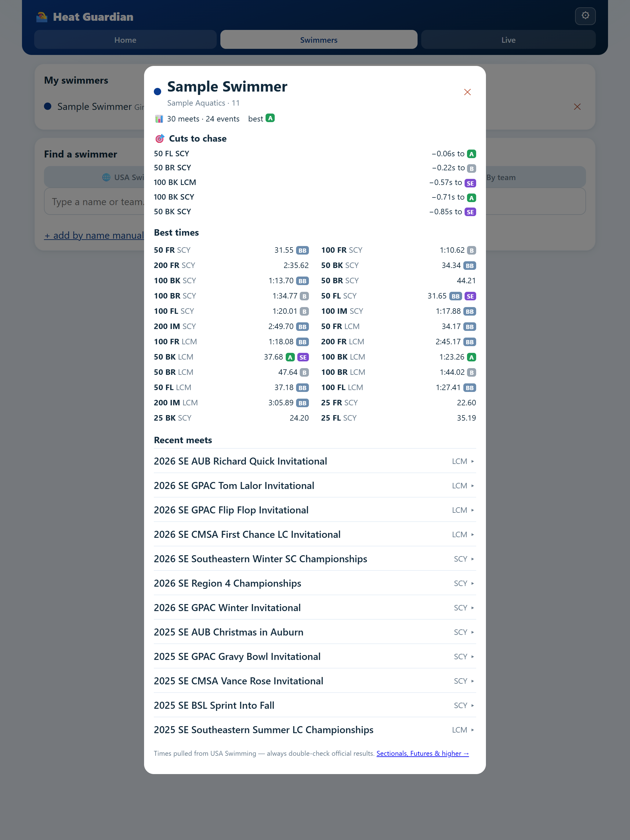Click the BB badge for 200 IM LCM
Viewport: 630px width, 840px height.
(302, 403)
